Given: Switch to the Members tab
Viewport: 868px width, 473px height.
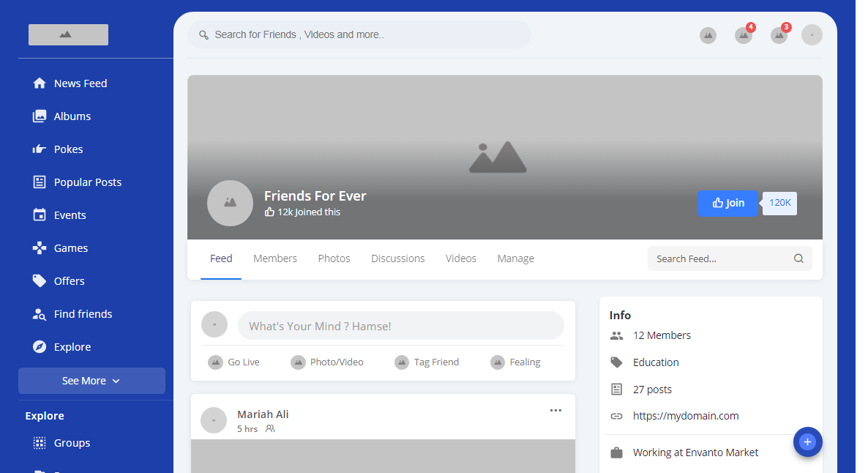Looking at the screenshot, I should [275, 258].
